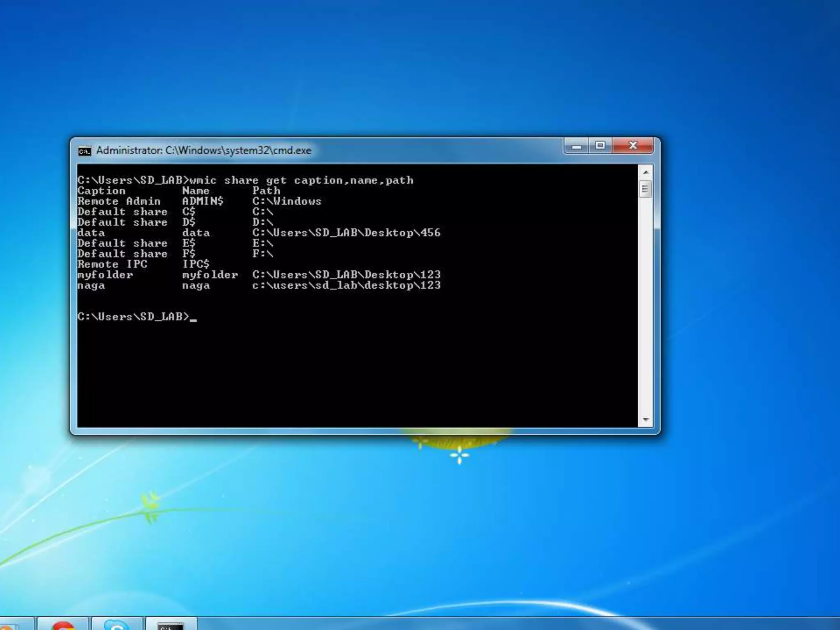Open Google Chrome from the taskbar

click(63, 624)
